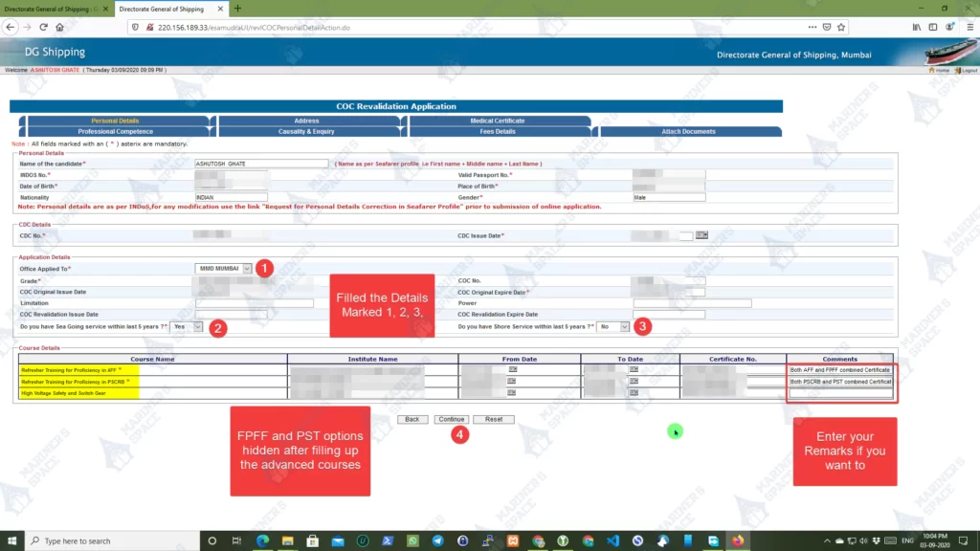This screenshot has width=980, height=551.
Task: Go back with browser back arrow
Action: pos(10,27)
